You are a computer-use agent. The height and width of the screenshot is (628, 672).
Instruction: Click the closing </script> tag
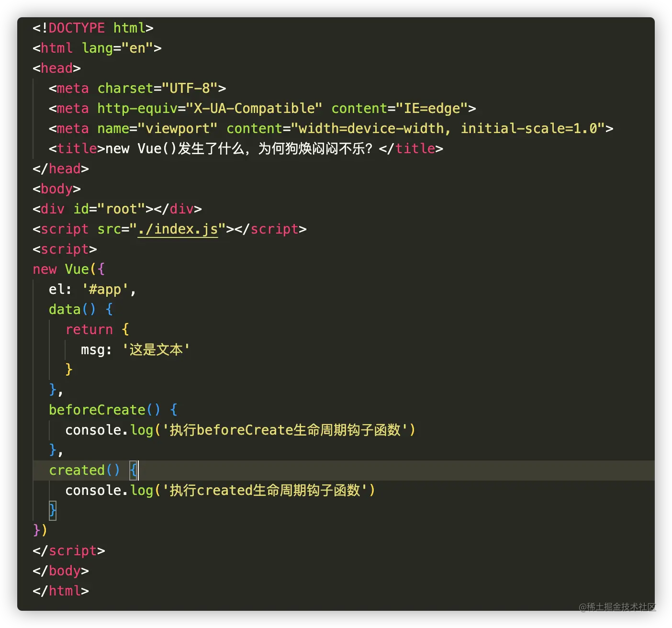[x=68, y=551]
